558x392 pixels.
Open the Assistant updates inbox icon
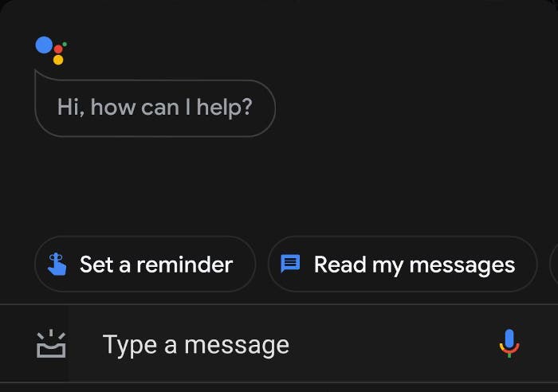point(51,344)
